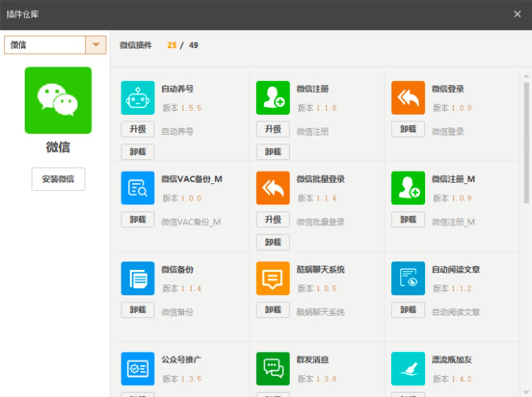Click the 自动养号 robot icon
This screenshot has width=532, height=397.
click(138, 98)
